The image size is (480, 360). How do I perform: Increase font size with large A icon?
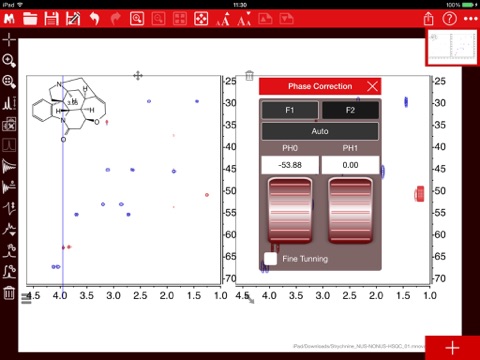click(223, 19)
